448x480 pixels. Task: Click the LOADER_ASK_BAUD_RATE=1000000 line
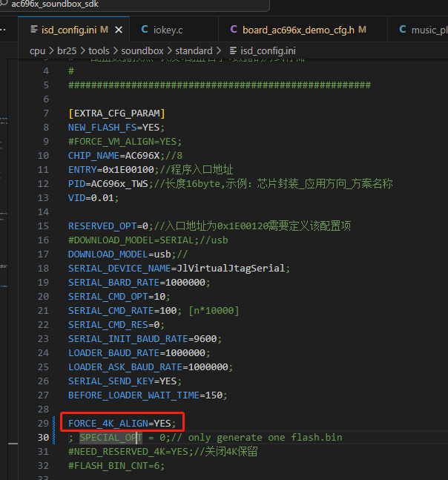[151, 366]
